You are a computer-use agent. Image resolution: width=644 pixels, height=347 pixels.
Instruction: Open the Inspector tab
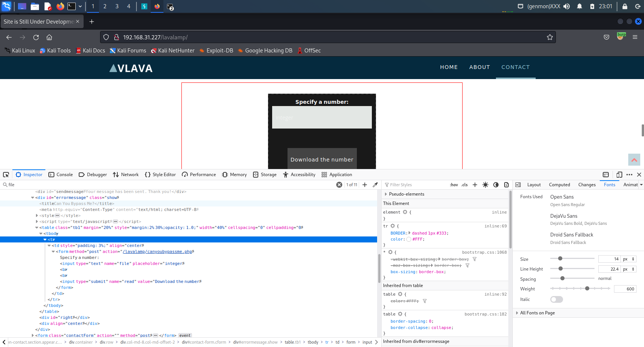pos(29,175)
